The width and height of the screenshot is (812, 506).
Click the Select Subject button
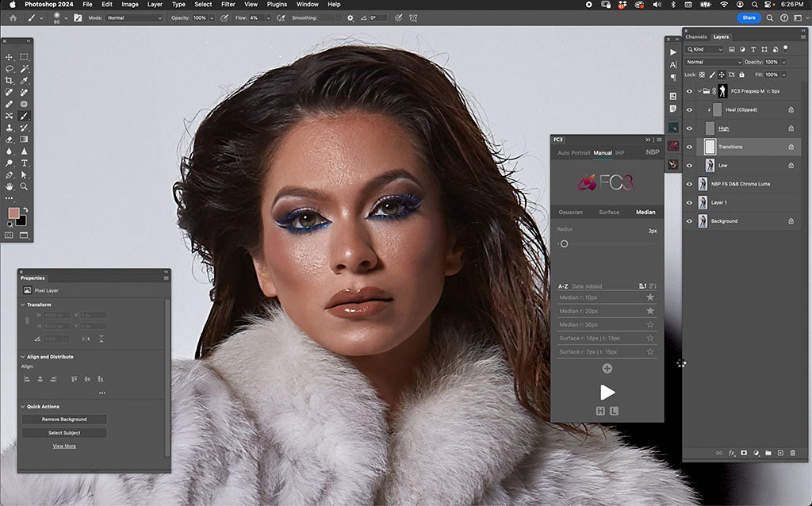coord(63,432)
